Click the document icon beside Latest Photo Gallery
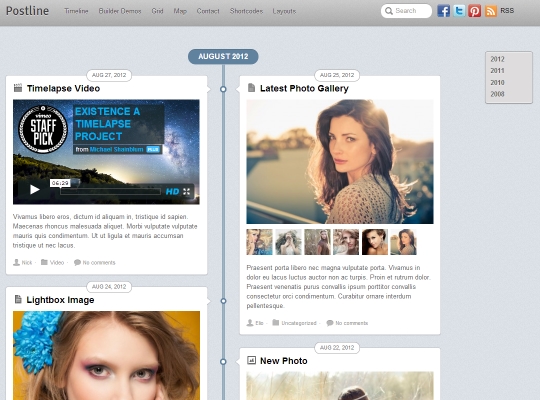The height and width of the screenshot is (400, 540). (x=251, y=88)
